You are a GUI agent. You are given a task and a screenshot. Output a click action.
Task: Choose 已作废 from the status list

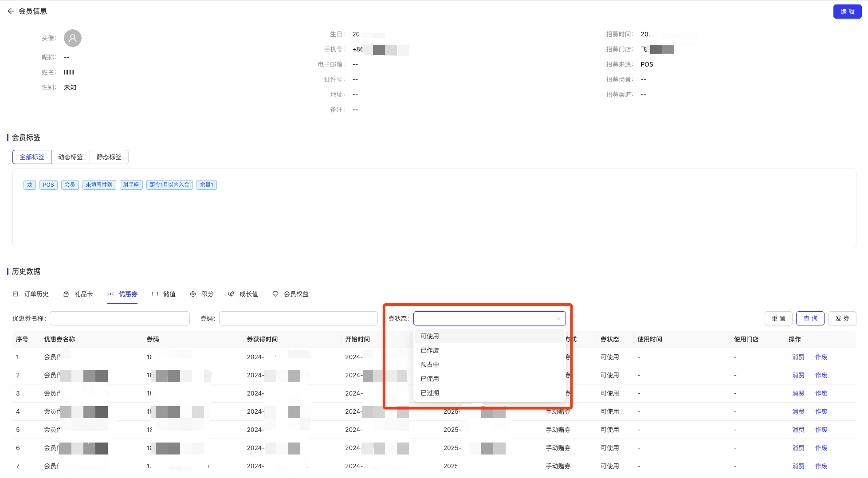point(490,350)
